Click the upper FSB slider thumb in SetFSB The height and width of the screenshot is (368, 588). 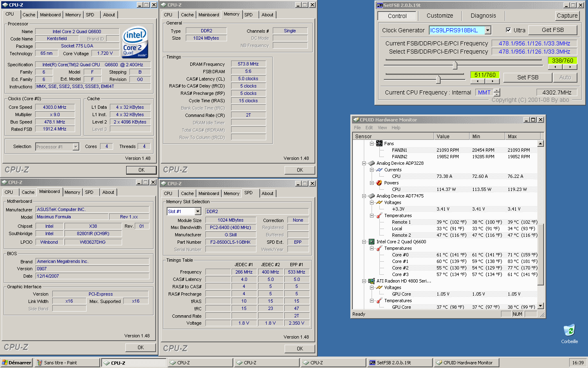(x=455, y=65)
